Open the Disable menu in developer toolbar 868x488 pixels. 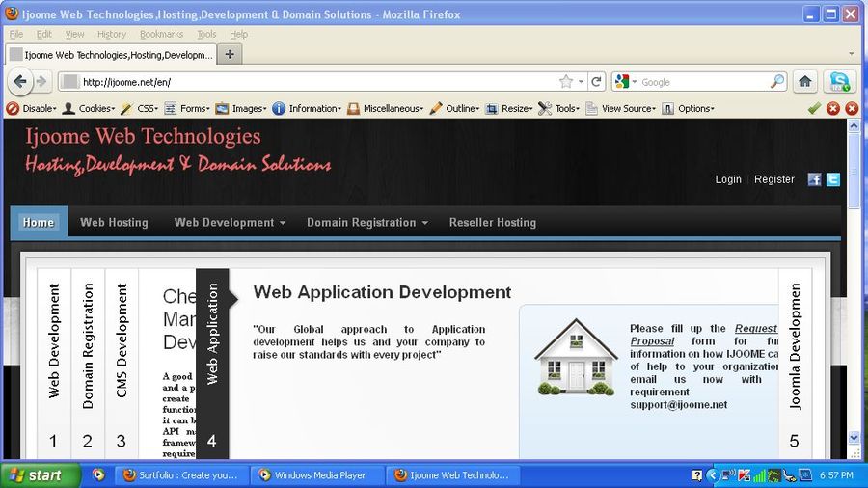pyautogui.click(x=32, y=108)
